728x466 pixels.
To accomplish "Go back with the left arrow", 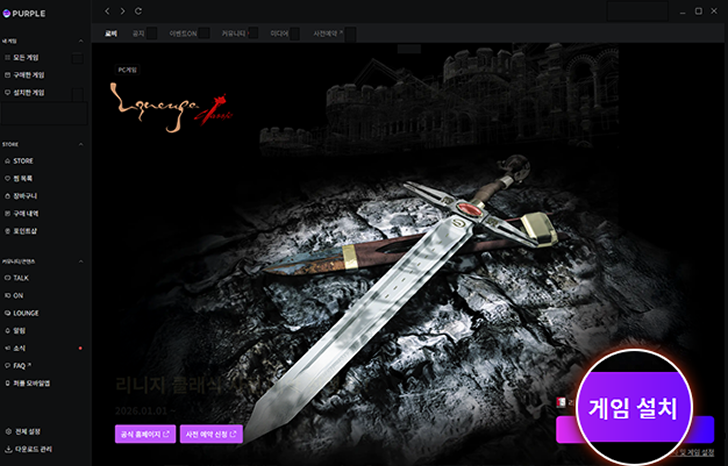I will pyautogui.click(x=107, y=11).
